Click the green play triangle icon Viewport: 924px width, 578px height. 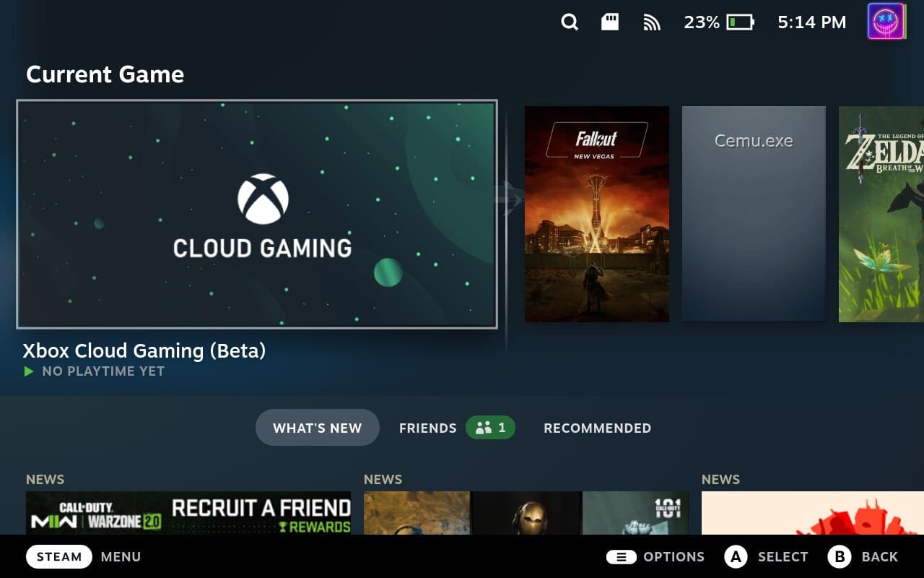29,371
